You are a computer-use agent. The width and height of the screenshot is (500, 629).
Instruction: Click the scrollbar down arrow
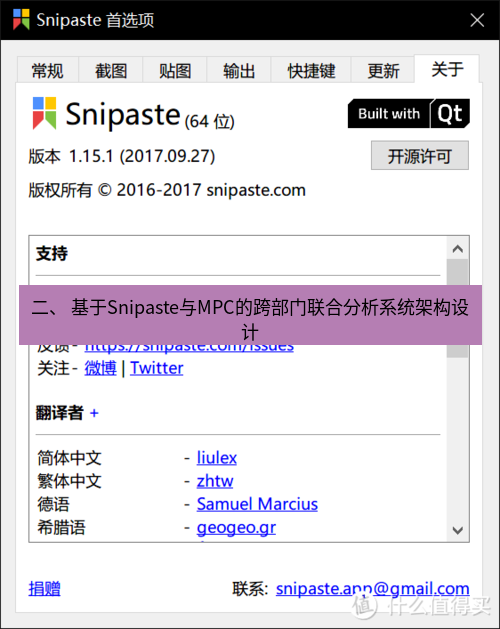pyautogui.click(x=458, y=530)
